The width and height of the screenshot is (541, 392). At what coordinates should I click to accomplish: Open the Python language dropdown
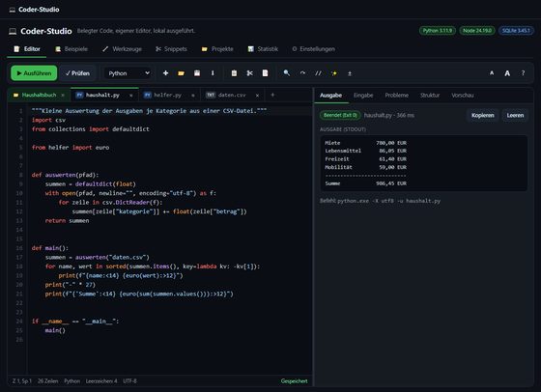point(128,73)
